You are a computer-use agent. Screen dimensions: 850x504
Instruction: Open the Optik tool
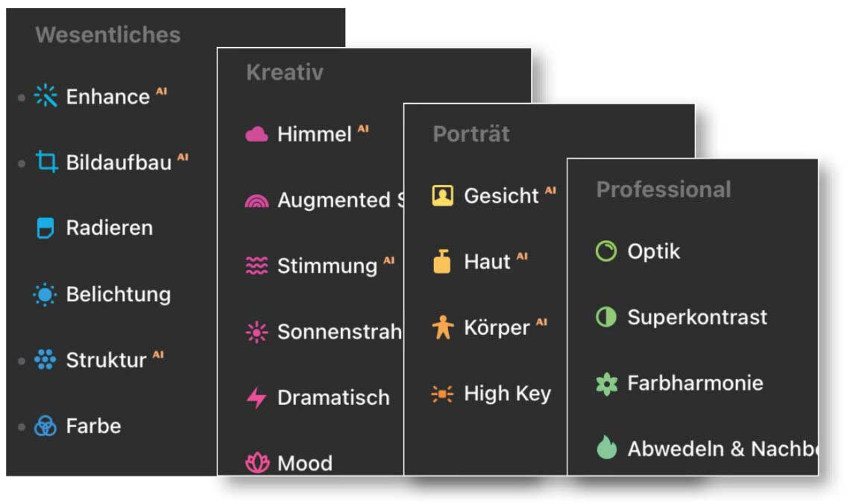653,251
